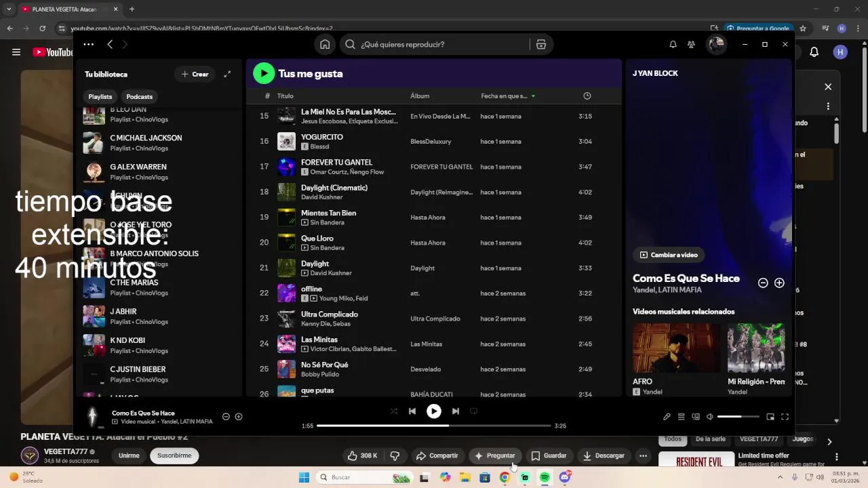The image size is (868, 488).
Task: Hide song via minus icon in now-playing bar
Action: click(226, 417)
